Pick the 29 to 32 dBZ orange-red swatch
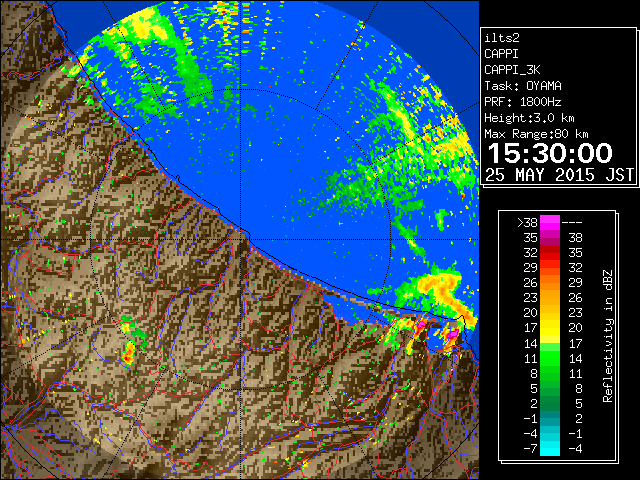The height and width of the screenshot is (480, 640). [550, 268]
